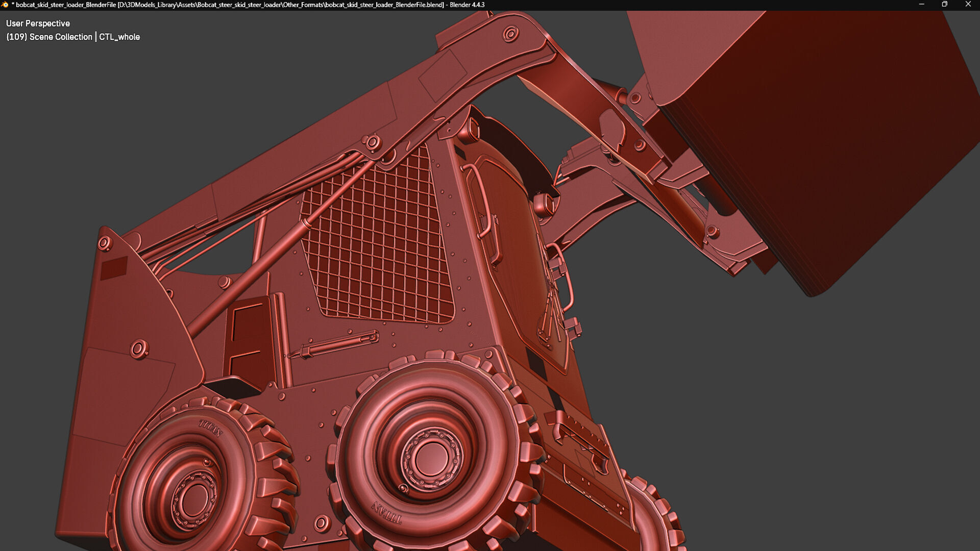The height and width of the screenshot is (551, 980).
Task: Click the Scene Collection CTL_whole label
Action: pos(73,37)
